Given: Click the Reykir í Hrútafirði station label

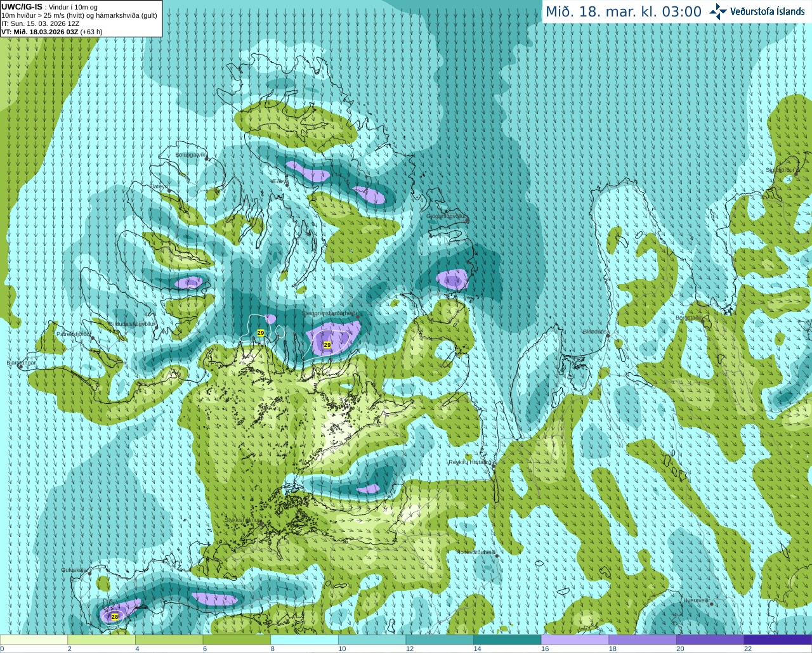Looking at the screenshot, I should point(471,462).
